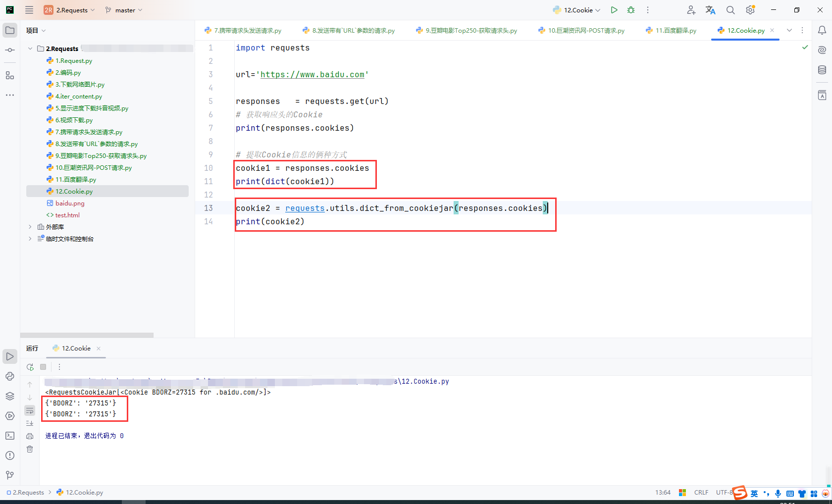This screenshot has width=832, height=504.
Task: Show more tool windows
Action: pyautogui.click(x=10, y=95)
